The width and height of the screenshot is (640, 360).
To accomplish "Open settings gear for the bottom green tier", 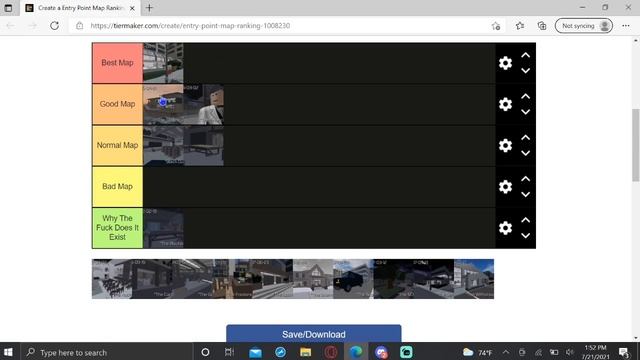I will coord(505,228).
